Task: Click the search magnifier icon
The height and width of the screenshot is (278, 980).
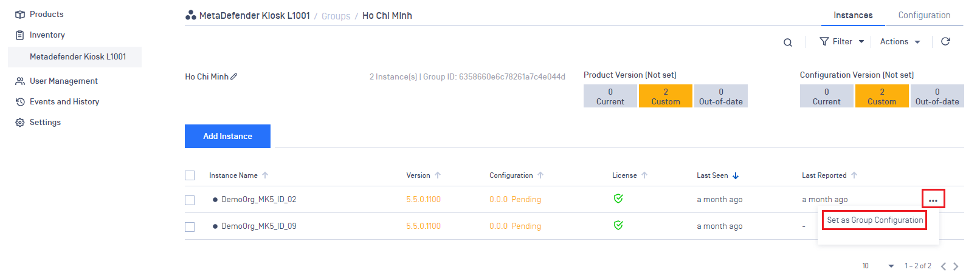Action: (788, 42)
